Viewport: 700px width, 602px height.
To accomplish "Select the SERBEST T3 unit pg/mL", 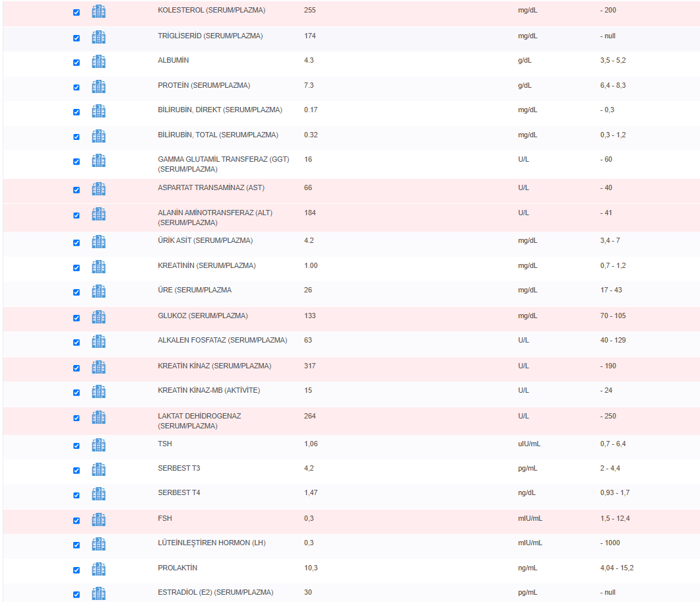I will pyautogui.click(x=528, y=468).
